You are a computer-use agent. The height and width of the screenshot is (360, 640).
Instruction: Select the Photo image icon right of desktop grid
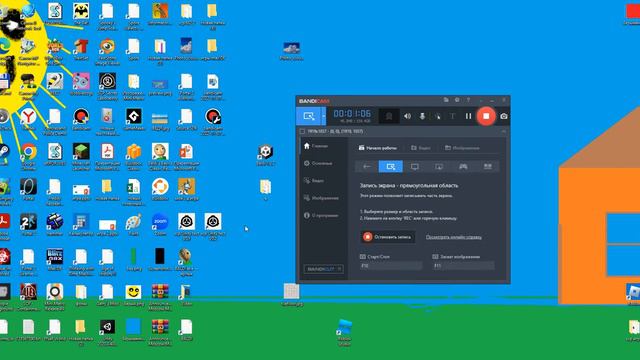tap(291, 51)
